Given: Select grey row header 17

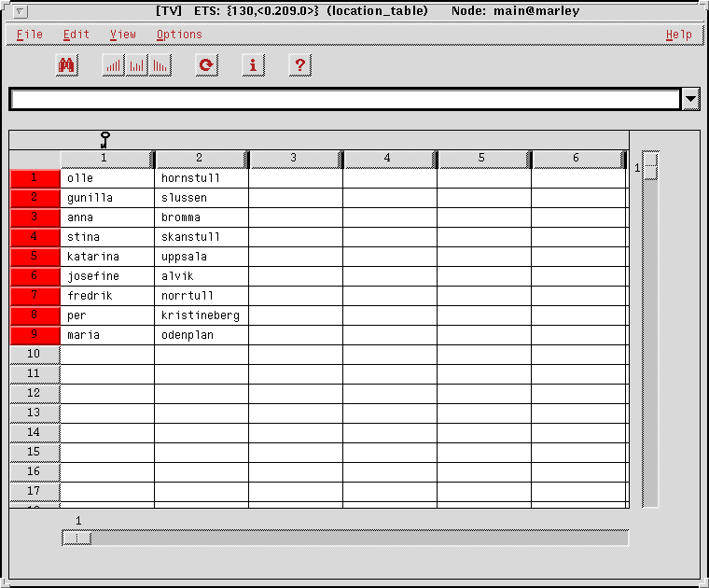Looking at the screenshot, I should [35, 492].
